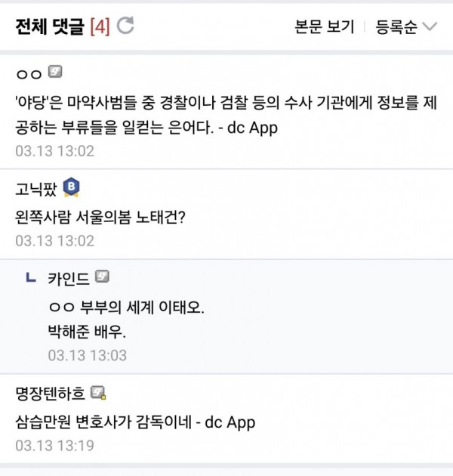Open the 고닉팠 user nickname
The width and height of the screenshot is (453, 476).
(36, 189)
